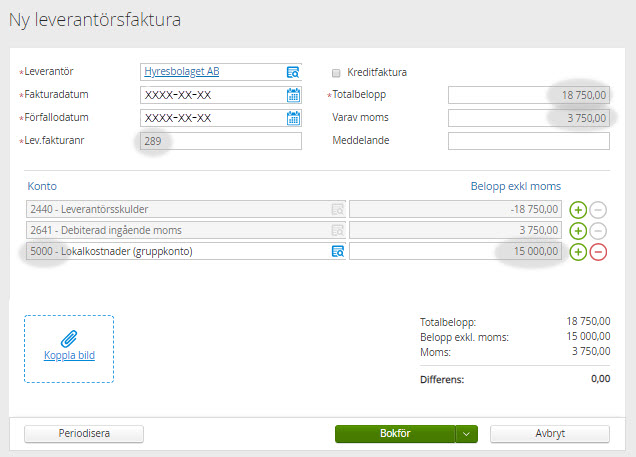Viewport: 636px width, 457px height.
Task: Edit the 15 000,00 amount field
Action: pyautogui.click(x=455, y=252)
